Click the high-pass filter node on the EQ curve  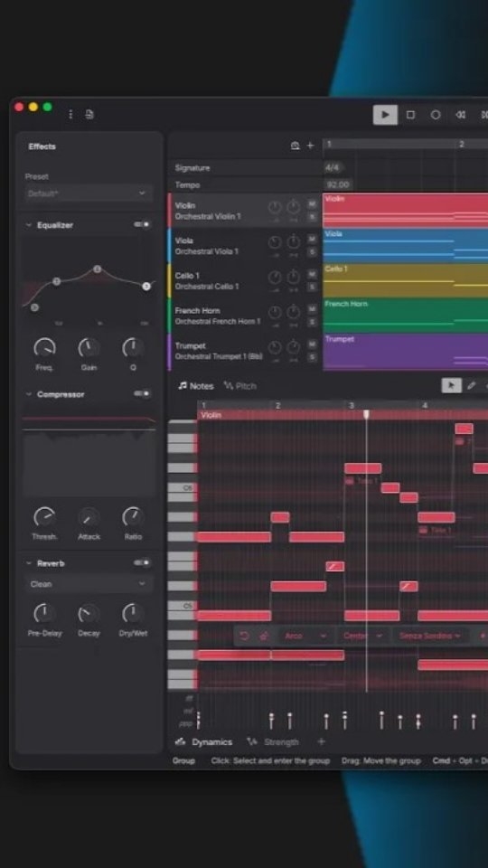[x=35, y=307]
